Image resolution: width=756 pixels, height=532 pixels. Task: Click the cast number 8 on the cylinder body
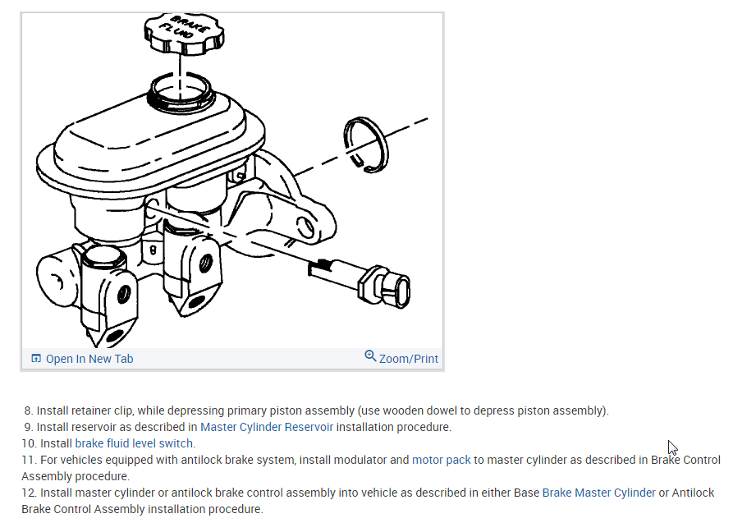153,250
